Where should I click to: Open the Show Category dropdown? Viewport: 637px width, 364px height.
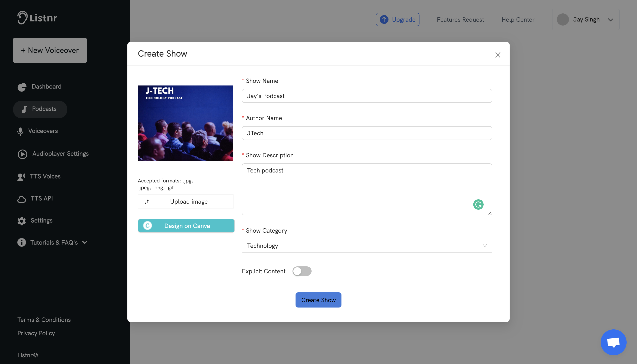367,245
